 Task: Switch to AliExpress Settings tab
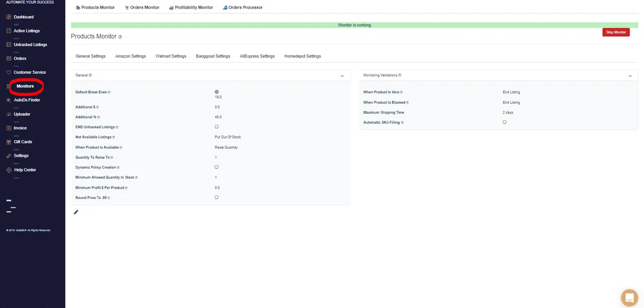[x=257, y=56]
